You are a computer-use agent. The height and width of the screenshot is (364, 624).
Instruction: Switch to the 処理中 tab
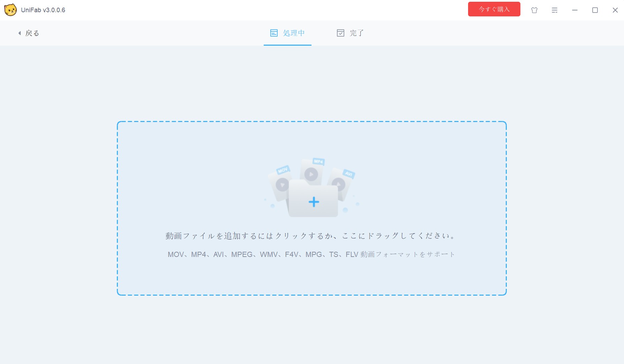point(287,33)
